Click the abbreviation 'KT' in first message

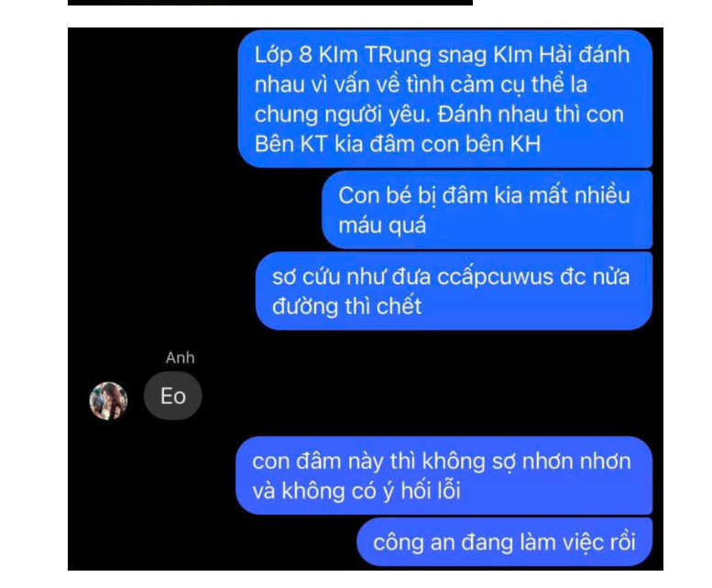313,145
